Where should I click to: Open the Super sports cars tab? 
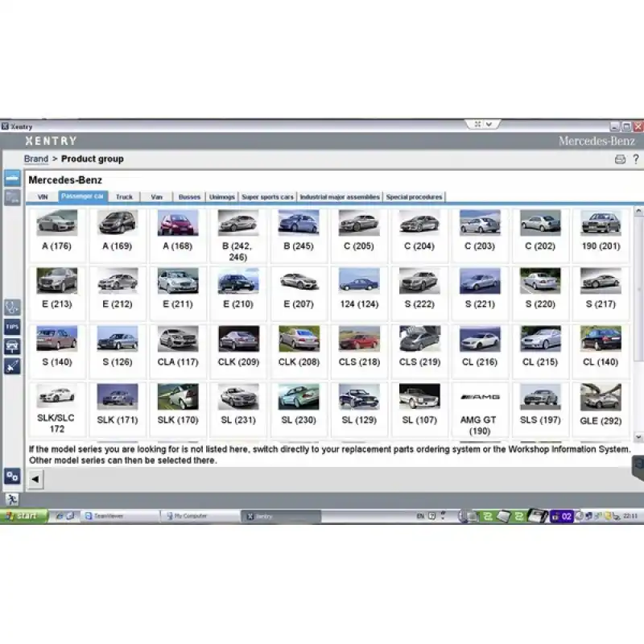pos(268,197)
